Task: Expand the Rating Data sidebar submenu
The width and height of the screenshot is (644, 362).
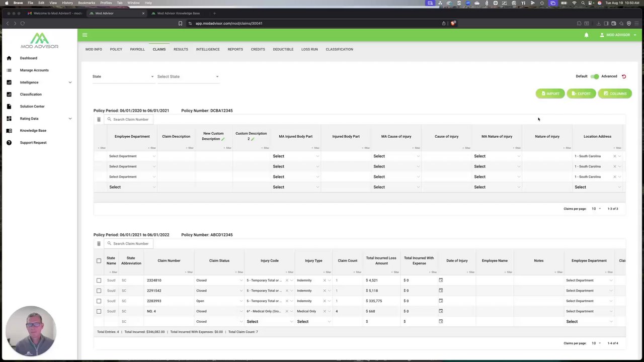Action: pyautogui.click(x=70, y=119)
